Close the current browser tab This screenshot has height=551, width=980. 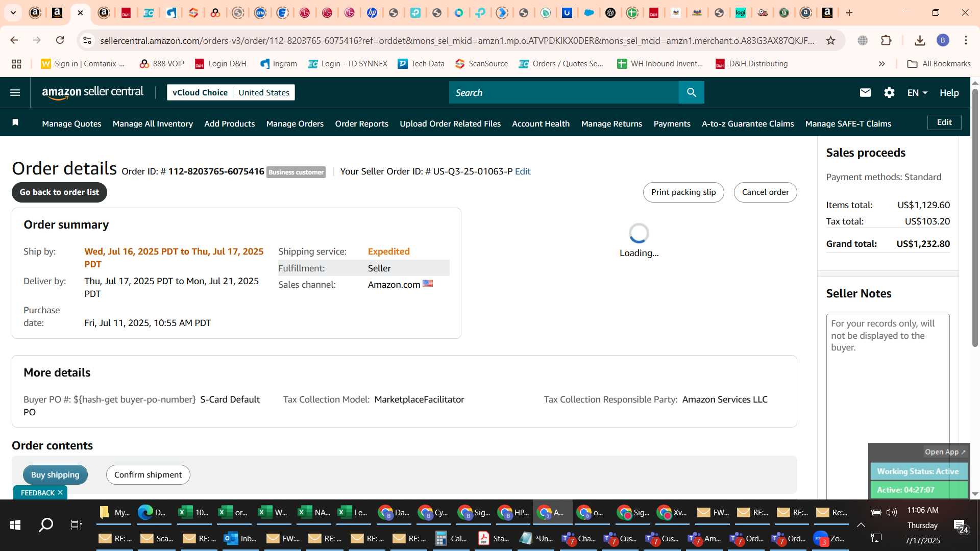tap(80, 13)
